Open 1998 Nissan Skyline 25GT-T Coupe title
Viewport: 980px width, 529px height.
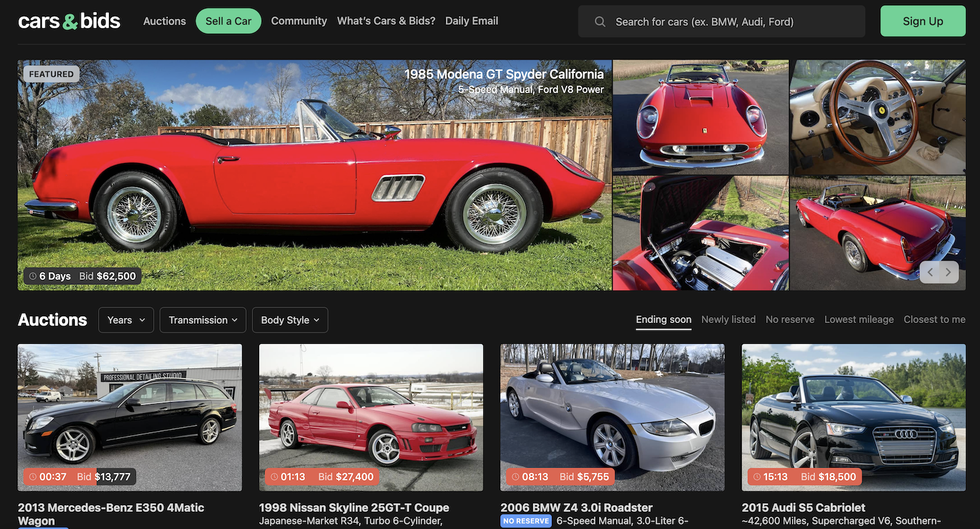point(354,508)
